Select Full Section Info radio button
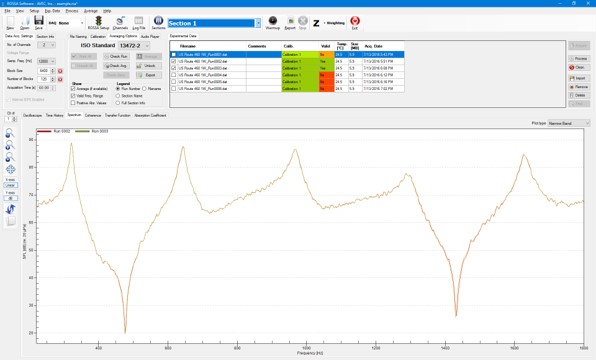Screen dimensions: 596x360 tap(118, 103)
